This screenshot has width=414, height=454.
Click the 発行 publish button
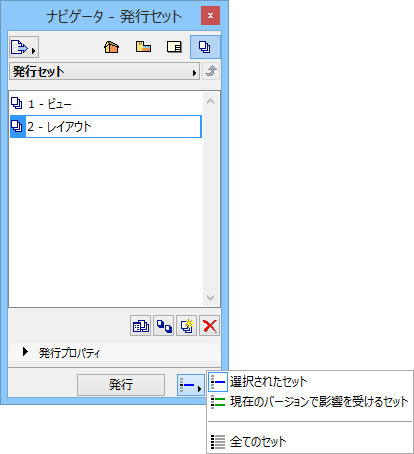point(121,385)
